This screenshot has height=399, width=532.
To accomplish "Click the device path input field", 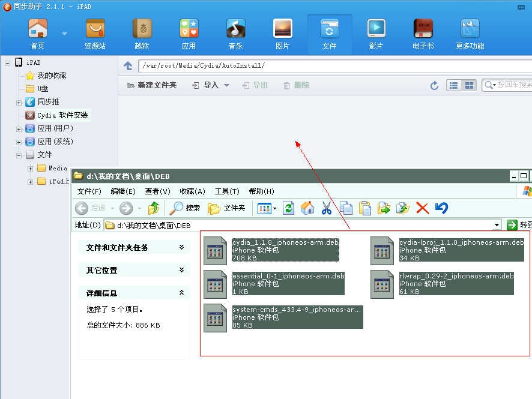I will pyautogui.click(x=335, y=66).
